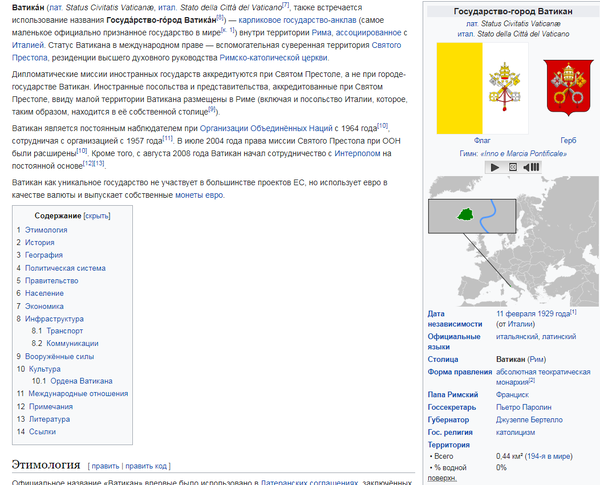Open 'Госсекретарь' infobox label link

tap(452, 407)
